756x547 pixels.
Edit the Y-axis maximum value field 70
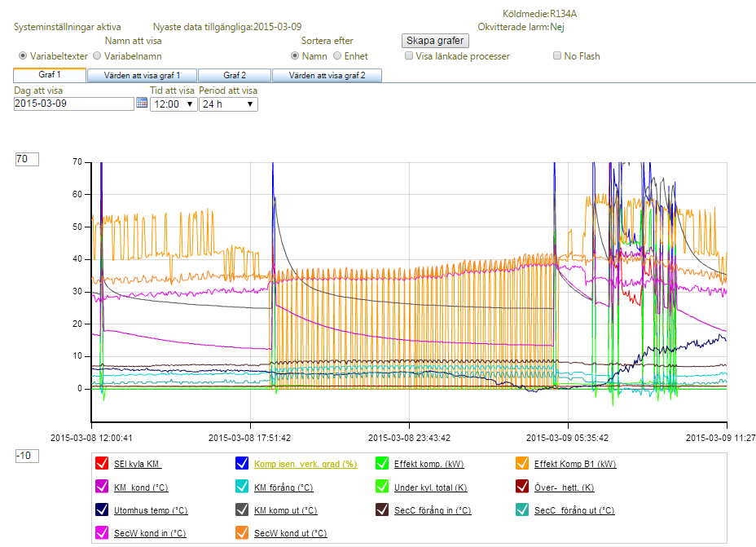[27, 159]
